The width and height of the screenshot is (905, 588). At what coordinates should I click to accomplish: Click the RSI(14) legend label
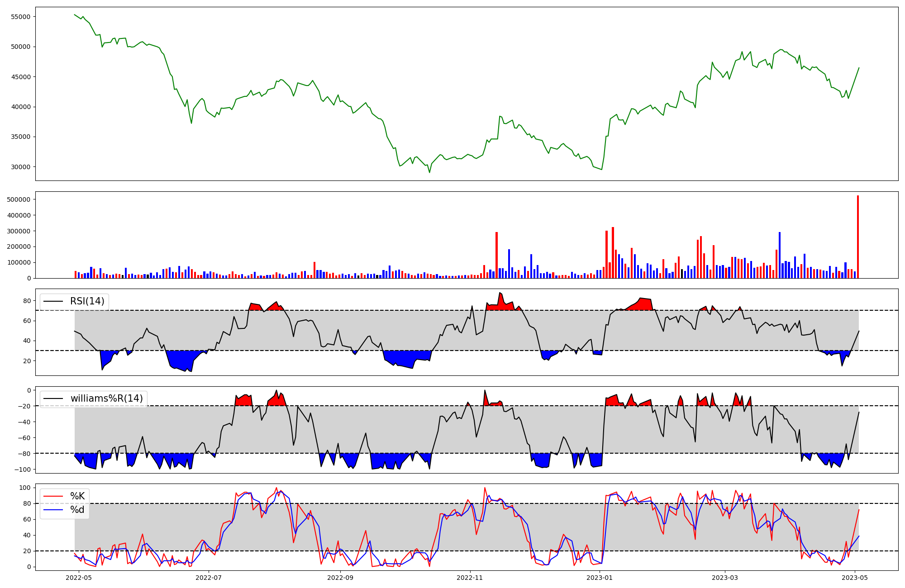tap(87, 301)
